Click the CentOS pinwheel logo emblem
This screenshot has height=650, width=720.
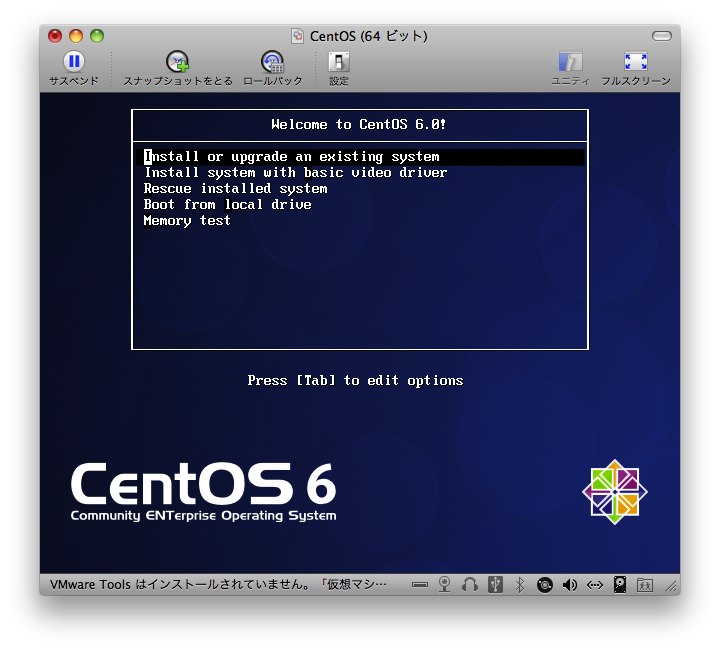[x=615, y=492]
